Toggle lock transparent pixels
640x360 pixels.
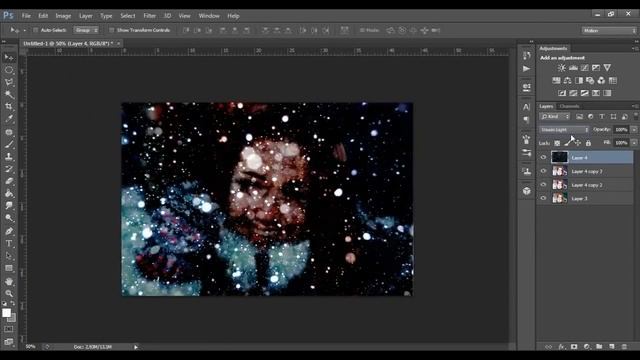coord(557,143)
